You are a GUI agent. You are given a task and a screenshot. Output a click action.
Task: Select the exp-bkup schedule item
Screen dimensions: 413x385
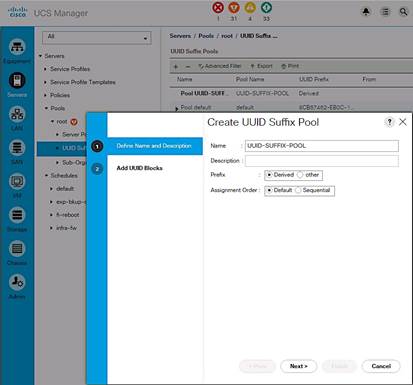tap(71, 202)
